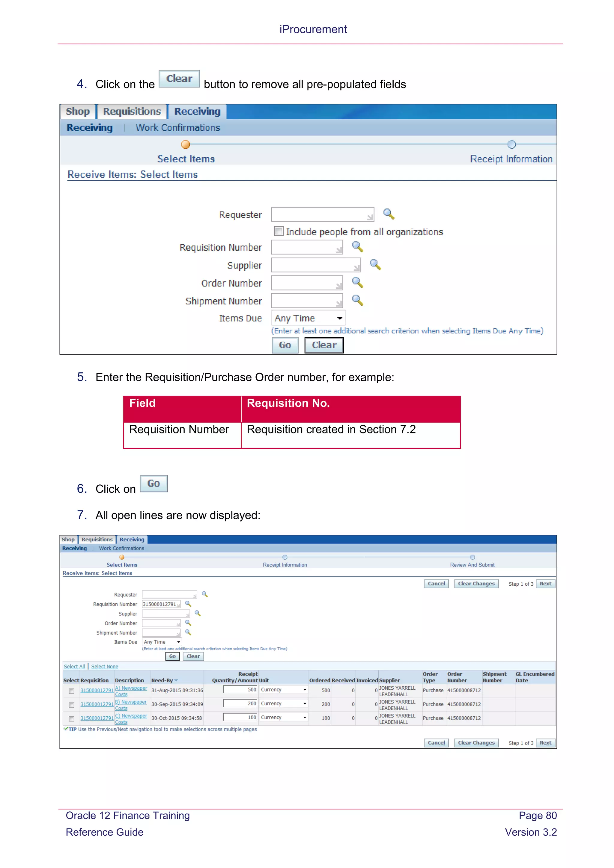Click the receipt quantity field showing 500
614x868 pixels.
coord(240,690)
